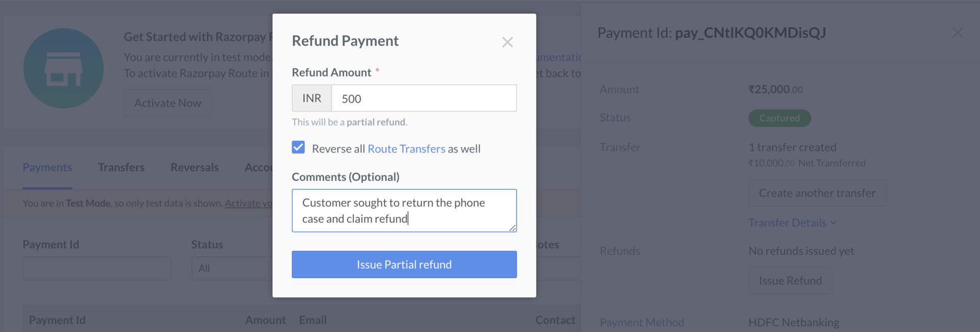The image size is (980, 332).
Task: Switch to the Transfers tab
Action: tap(121, 167)
